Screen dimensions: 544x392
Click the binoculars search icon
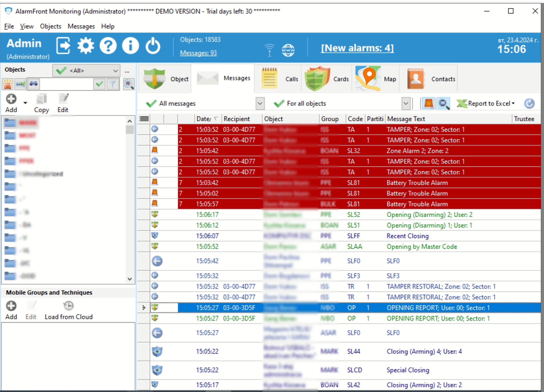[x=33, y=84]
